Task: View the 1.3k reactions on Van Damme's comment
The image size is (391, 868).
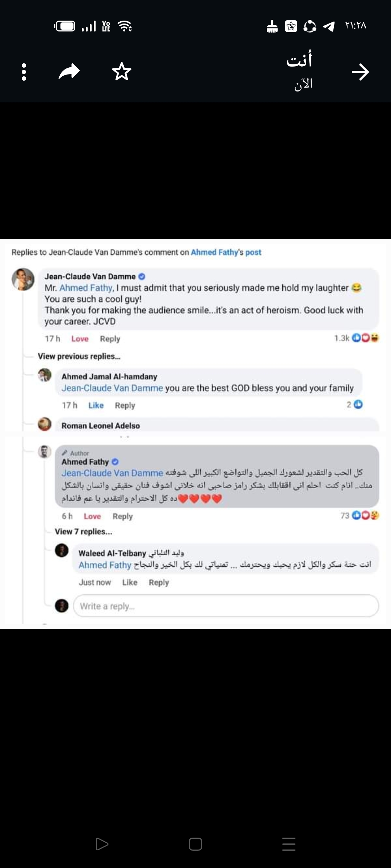Action: coord(357,338)
